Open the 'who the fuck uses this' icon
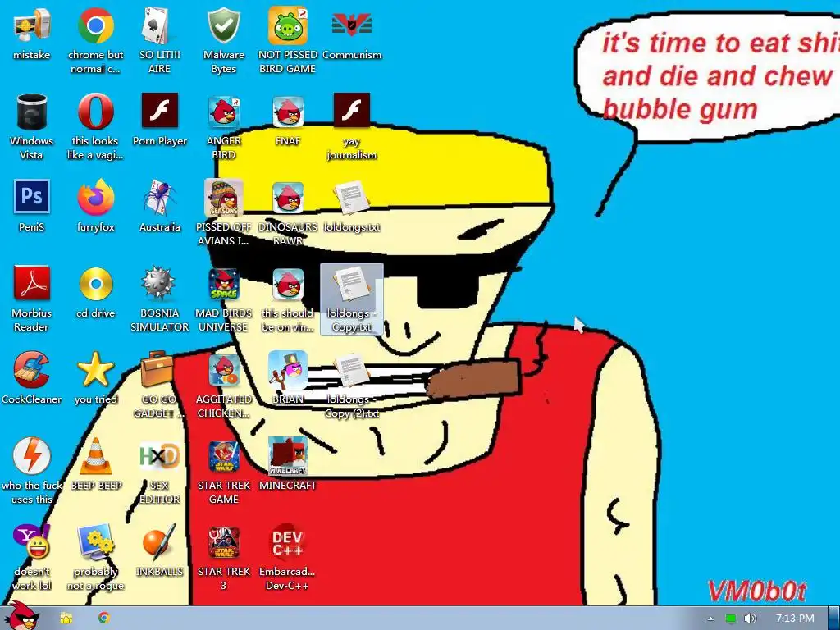The width and height of the screenshot is (840, 630). coord(32,455)
